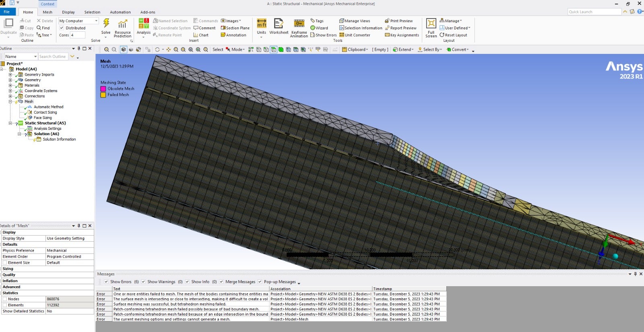Screen dimensions: 644x332
Task: Check the Element Size checkbox
Action: [5, 262]
